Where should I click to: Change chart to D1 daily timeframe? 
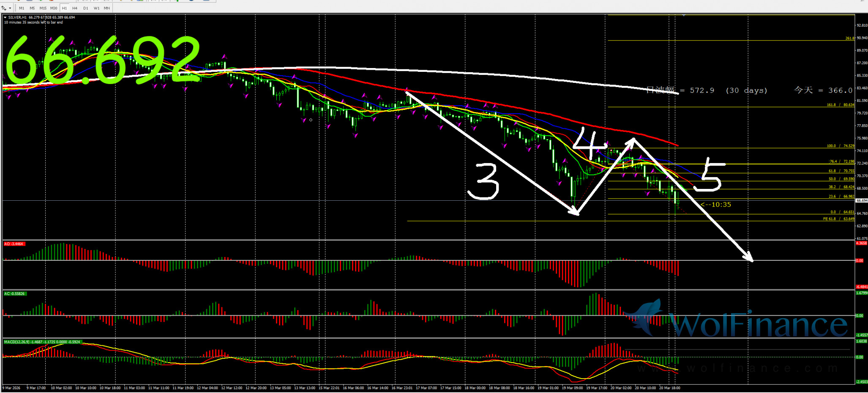pos(86,8)
